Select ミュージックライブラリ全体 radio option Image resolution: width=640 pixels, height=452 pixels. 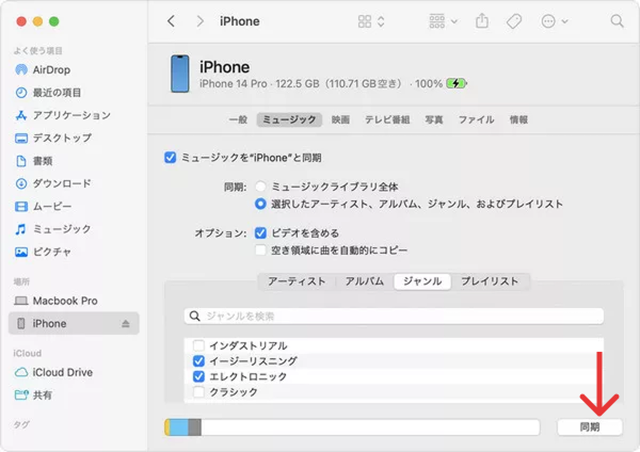pos(260,187)
